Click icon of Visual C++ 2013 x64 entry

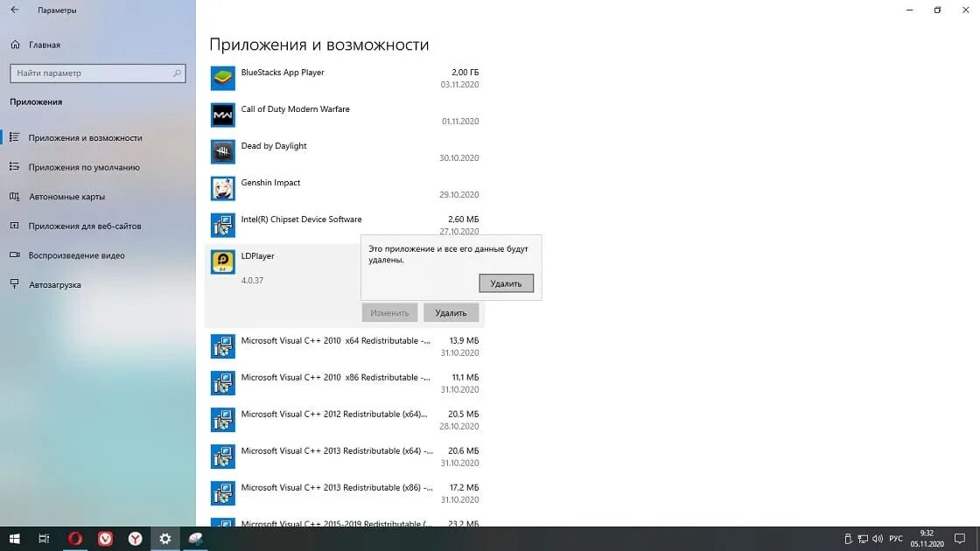222,457
